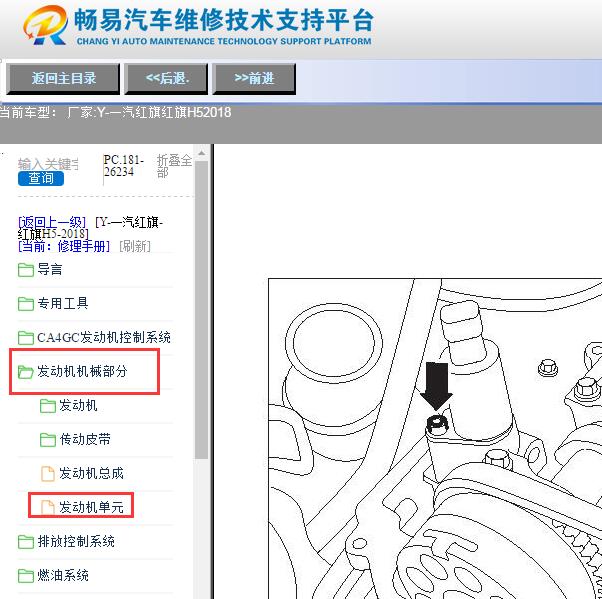Click the engine diagram image
Screen dimensions: 602x599
tap(435, 438)
